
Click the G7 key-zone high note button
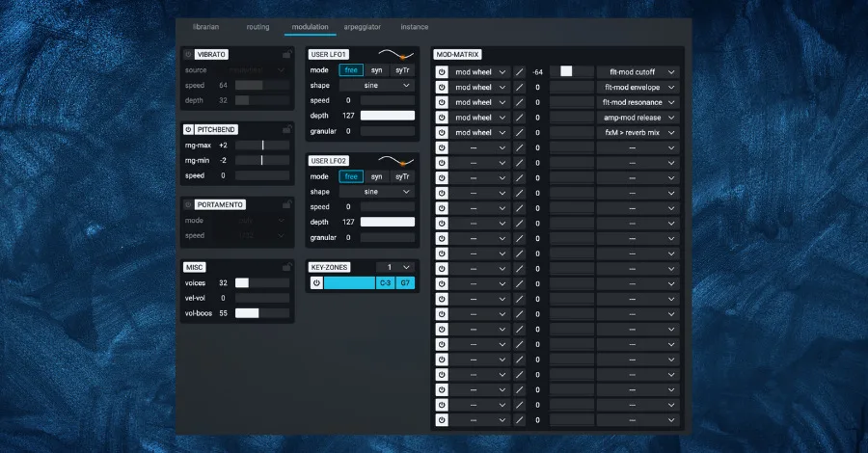[x=405, y=282]
